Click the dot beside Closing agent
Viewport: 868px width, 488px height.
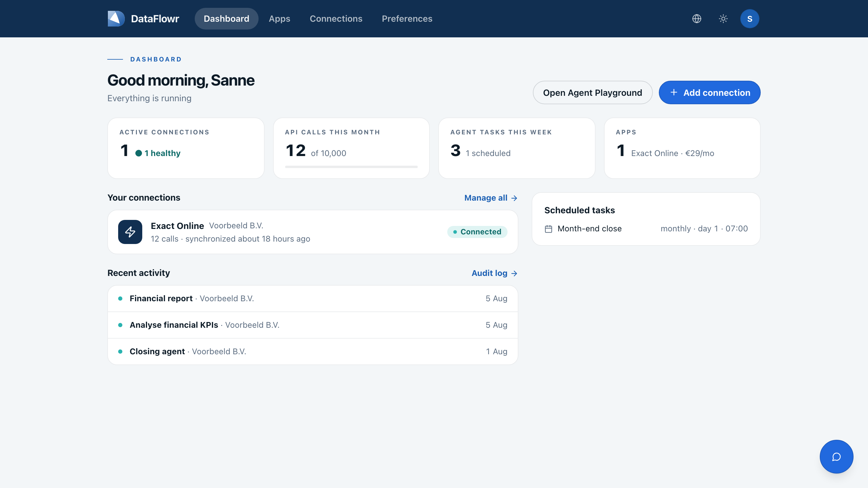pos(120,351)
